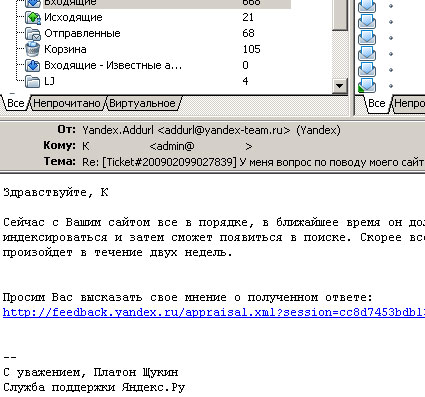
Task: Select the Отправленные folder
Action: pyautogui.click(x=82, y=33)
